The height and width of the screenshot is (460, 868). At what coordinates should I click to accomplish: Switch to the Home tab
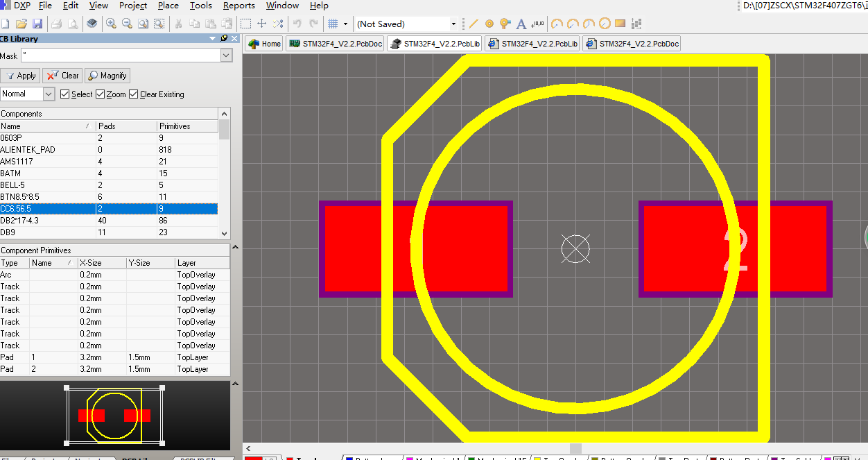point(264,44)
